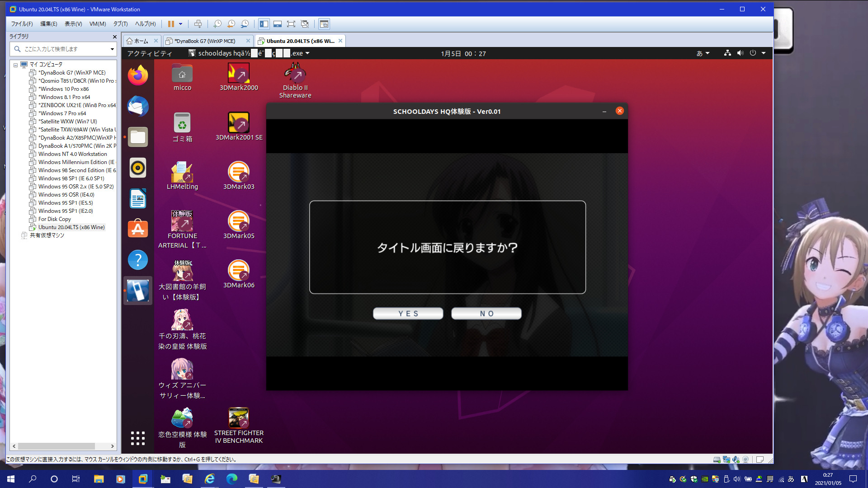Close the ライブラリ library panel

(x=114, y=37)
